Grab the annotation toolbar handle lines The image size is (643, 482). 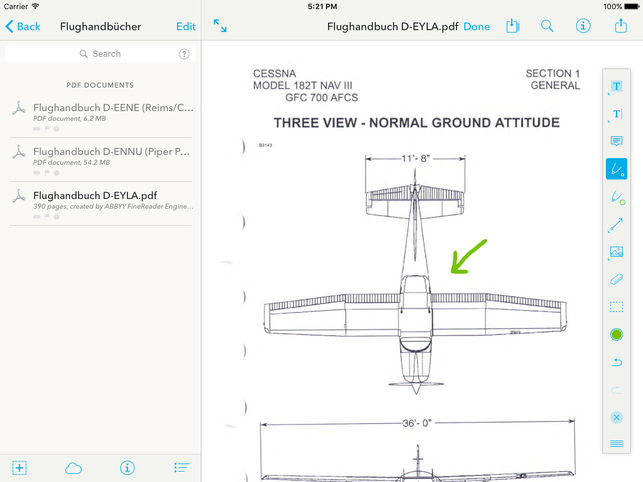pos(616,443)
